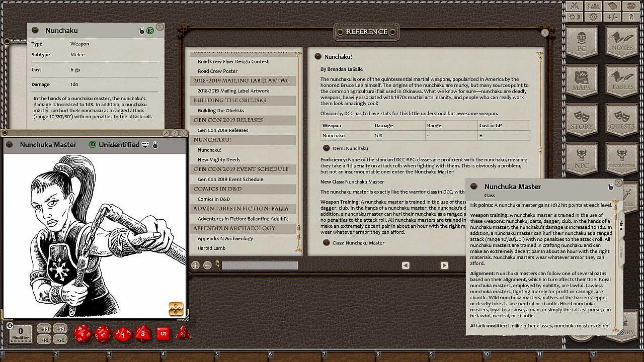This screenshot has width=644, height=362.
Task: Pick the red d6 cube die
Action: point(163,334)
